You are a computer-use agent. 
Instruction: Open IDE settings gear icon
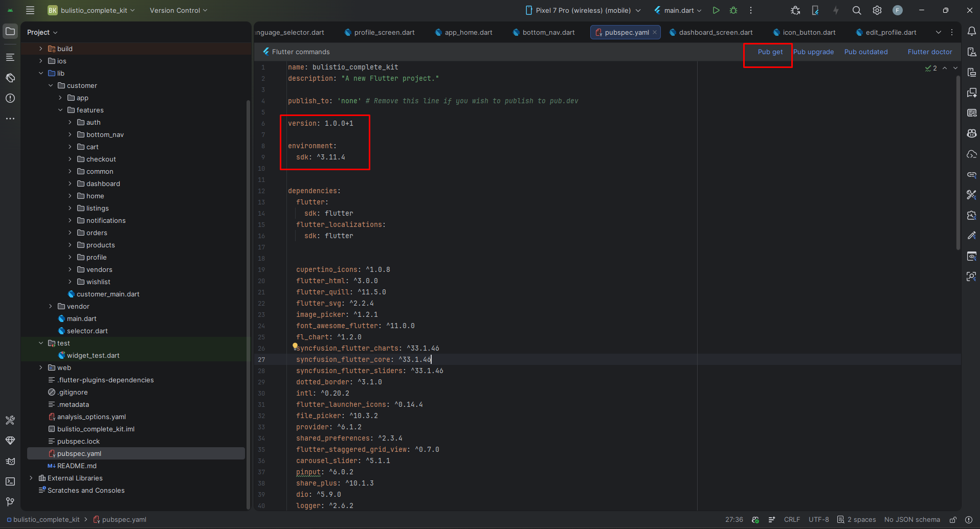pos(877,10)
